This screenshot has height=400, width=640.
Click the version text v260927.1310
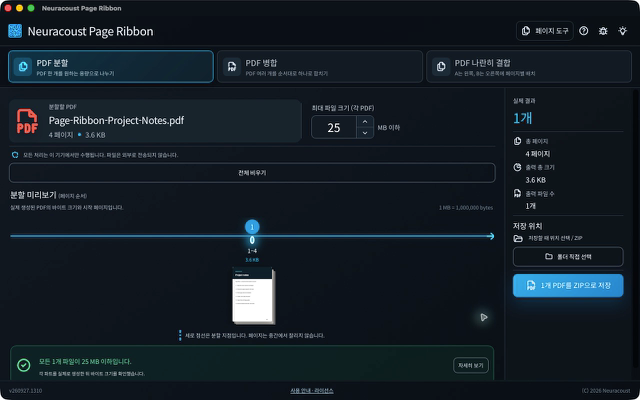25,391
